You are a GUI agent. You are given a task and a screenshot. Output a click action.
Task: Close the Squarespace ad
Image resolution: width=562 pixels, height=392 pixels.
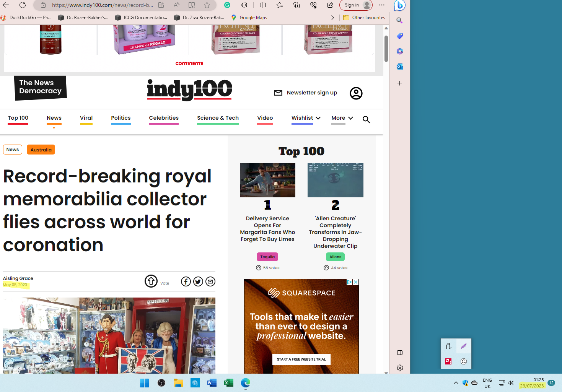coord(355,282)
